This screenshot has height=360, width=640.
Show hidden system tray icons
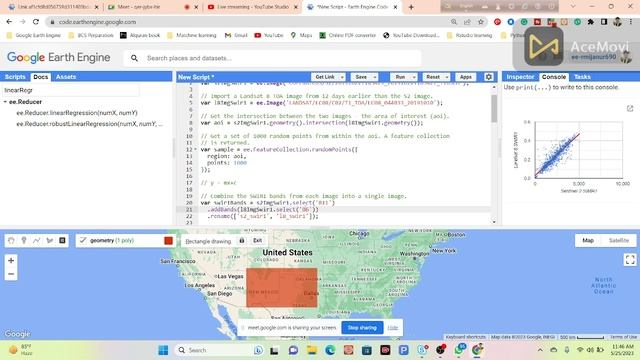[x=540, y=350]
